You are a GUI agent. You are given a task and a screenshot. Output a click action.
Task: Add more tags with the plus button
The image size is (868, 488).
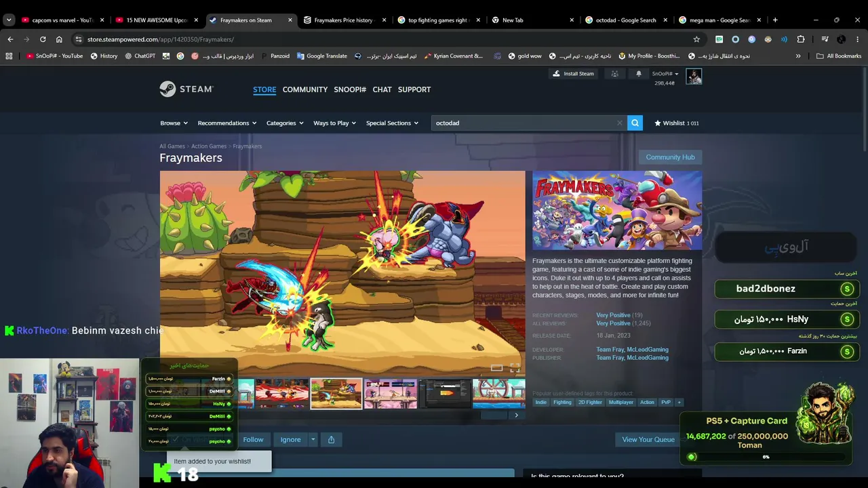(x=679, y=402)
